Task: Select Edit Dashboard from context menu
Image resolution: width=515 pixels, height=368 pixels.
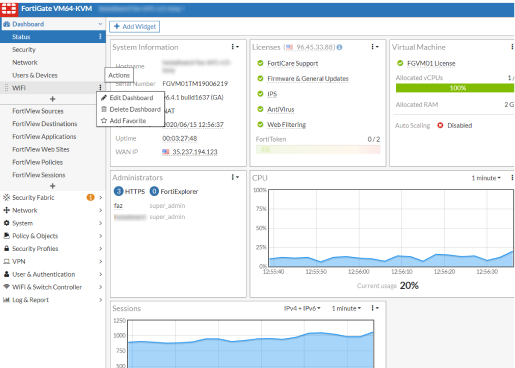Action: click(x=130, y=98)
